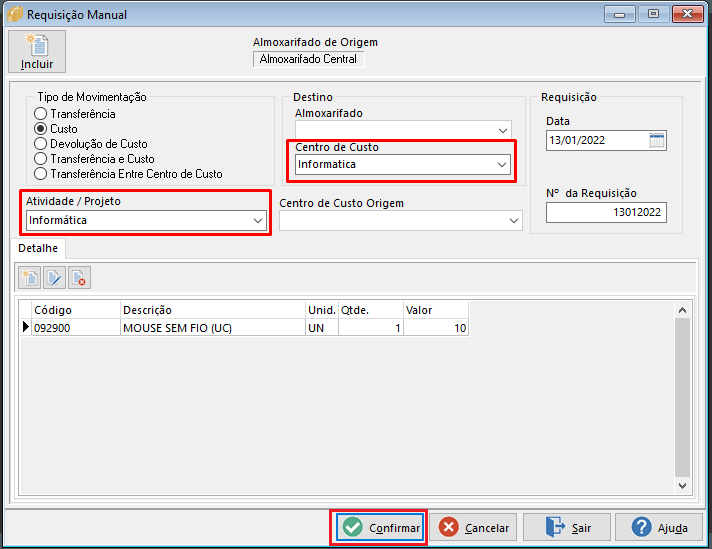Viewport: 712px width, 549px height.
Task: Click the Qtde. cell with 1
Action: pyautogui.click(x=371, y=328)
